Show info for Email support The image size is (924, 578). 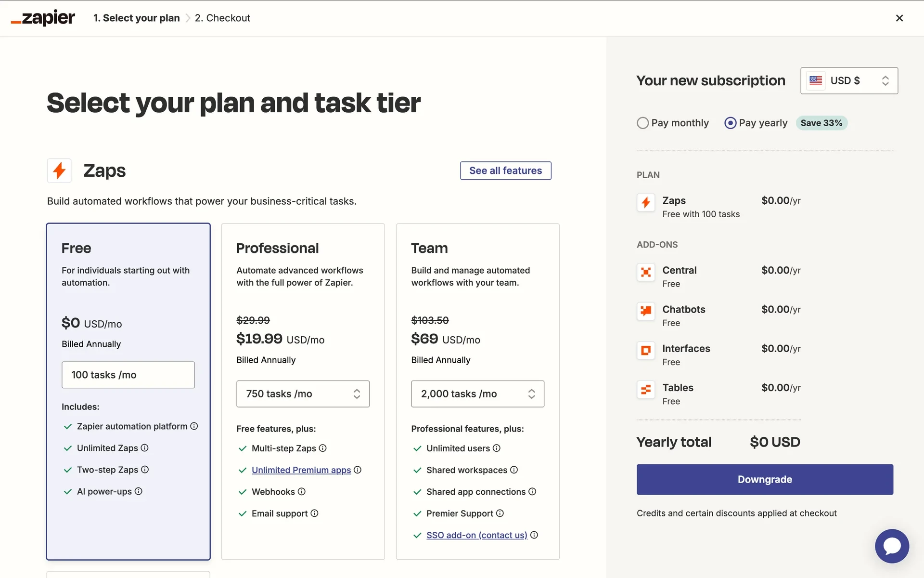point(314,513)
